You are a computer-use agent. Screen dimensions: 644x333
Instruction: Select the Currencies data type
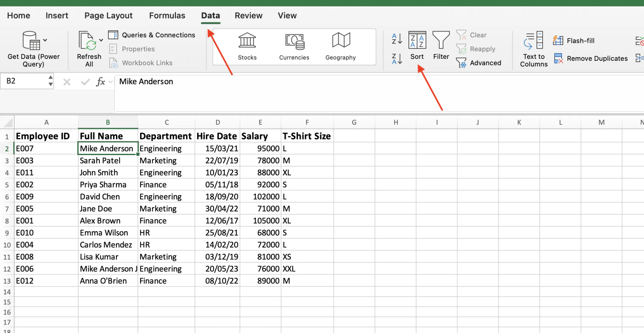(294, 47)
